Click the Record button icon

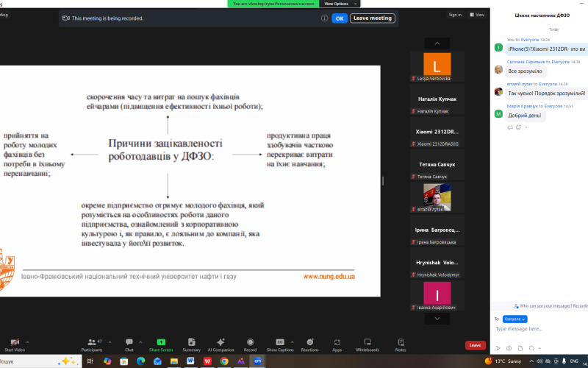click(x=250, y=342)
